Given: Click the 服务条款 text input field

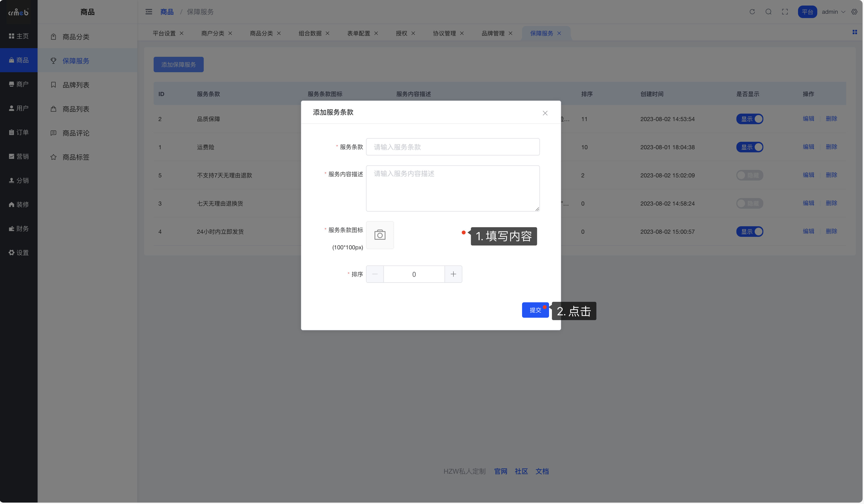Looking at the screenshot, I should pos(452,147).
